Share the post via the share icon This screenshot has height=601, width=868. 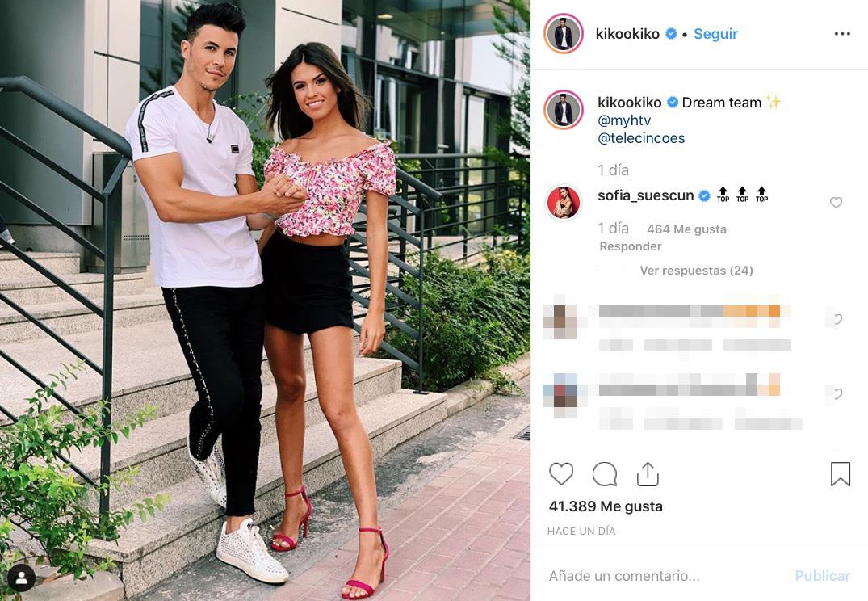coord(647,474)
